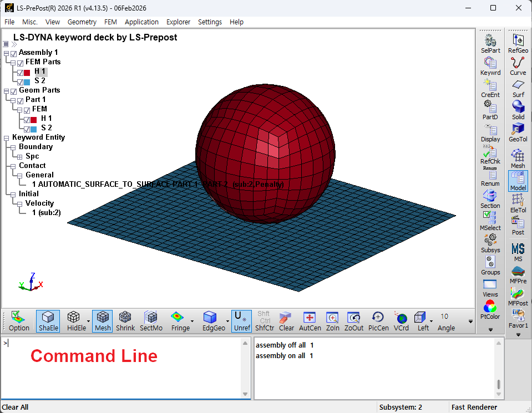The image size is (532, 413).
Task: Click the AutCen auto-center icon
Action: click(x=310, y=321)
